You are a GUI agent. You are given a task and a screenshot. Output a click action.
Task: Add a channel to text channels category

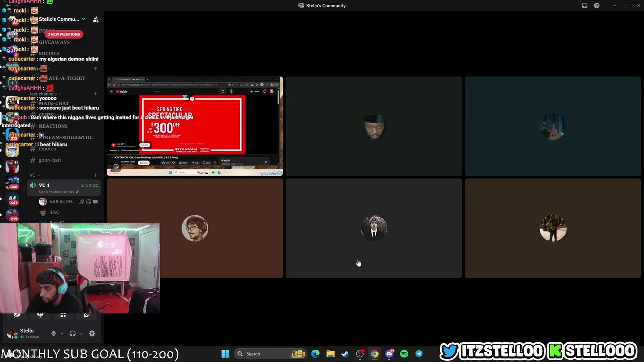point(96,94)
